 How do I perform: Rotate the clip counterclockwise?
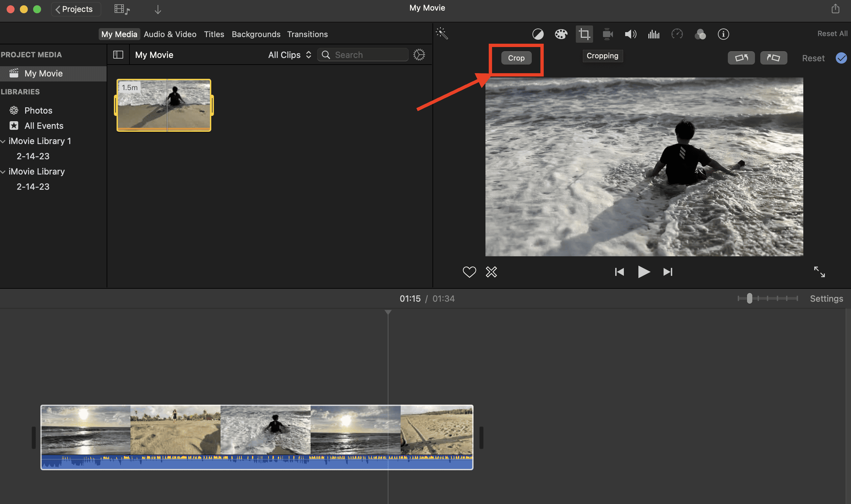point(741,58)
